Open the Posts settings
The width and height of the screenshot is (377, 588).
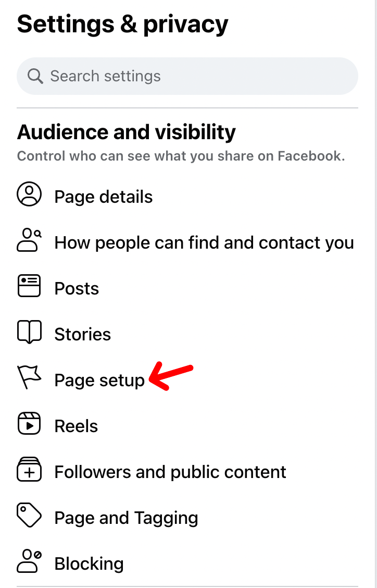pyautogui.click(x=76, y=288)
